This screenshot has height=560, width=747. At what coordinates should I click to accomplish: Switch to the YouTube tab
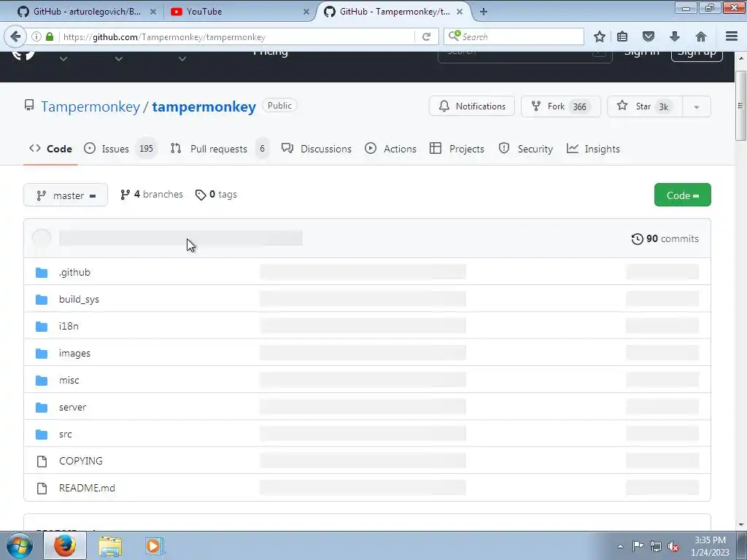point(239,12)
